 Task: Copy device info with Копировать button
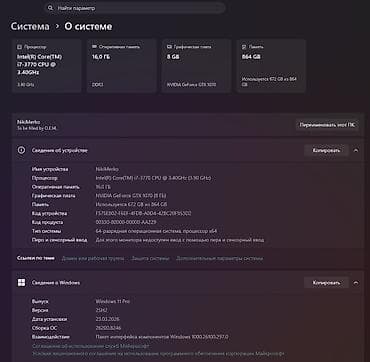326,150
